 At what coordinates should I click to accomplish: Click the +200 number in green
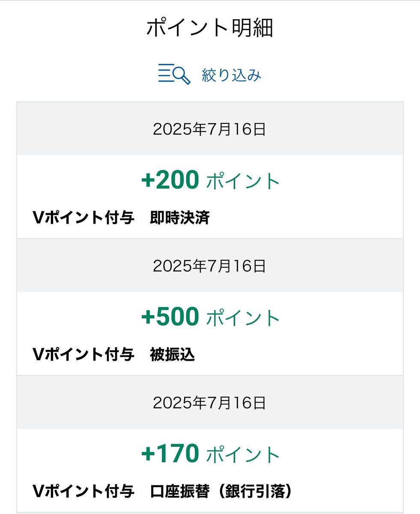(170, 180)
